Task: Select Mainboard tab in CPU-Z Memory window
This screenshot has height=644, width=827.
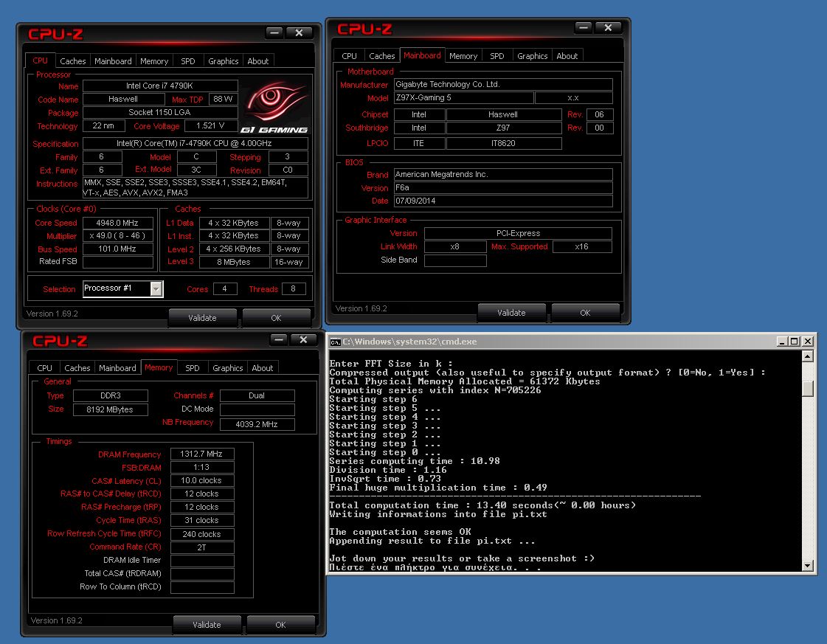Action: tap(117, 368)
